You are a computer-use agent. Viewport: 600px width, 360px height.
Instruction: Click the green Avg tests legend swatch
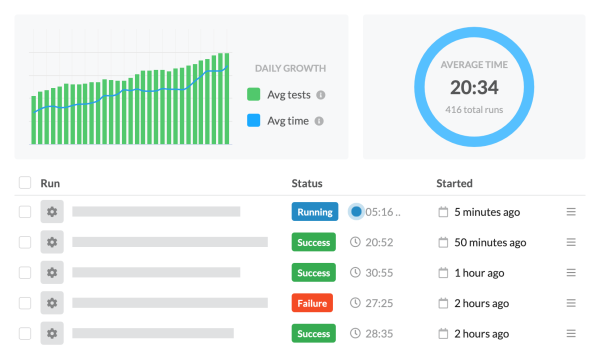[254, 94]
